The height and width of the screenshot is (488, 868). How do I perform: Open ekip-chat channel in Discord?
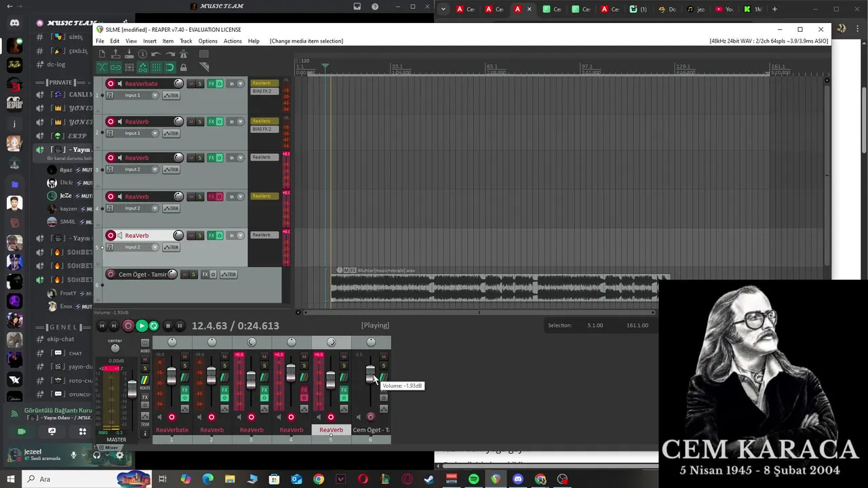coord(60,339)
